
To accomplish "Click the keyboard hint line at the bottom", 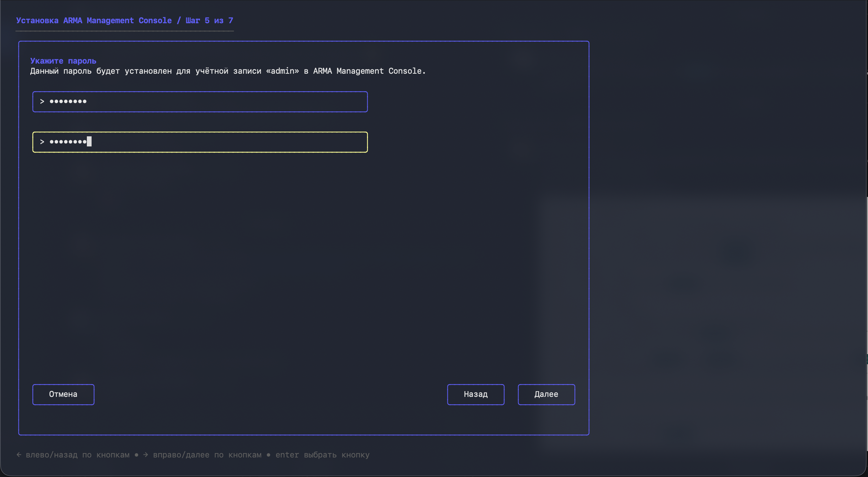I will click(x=193, y=455).
